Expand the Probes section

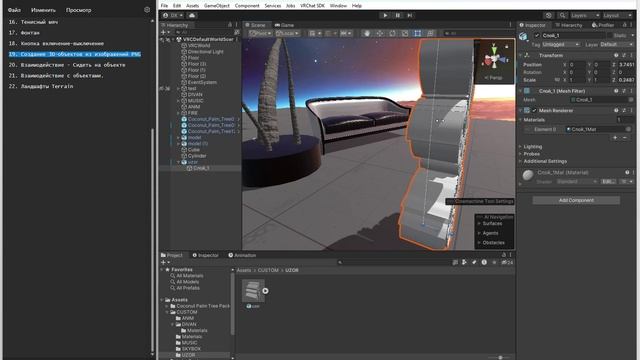(x=521, y=154)
